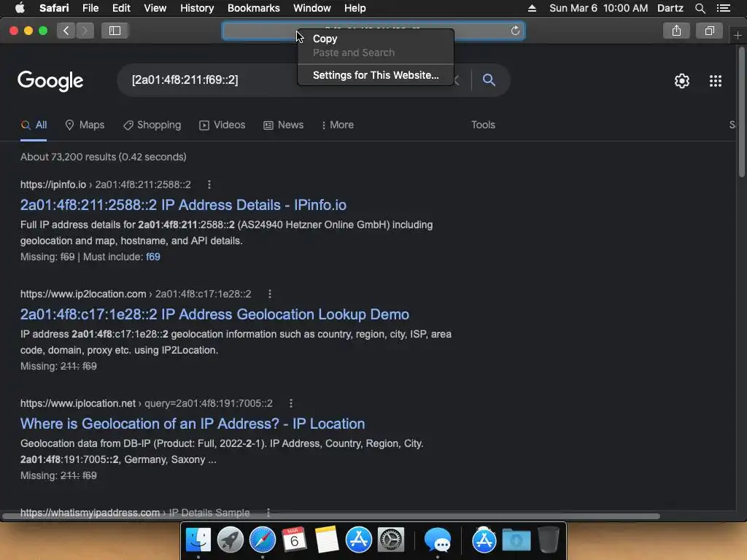Open the Apple menu
The height and width of the screenshot is (560, 747).
(20, 8)
